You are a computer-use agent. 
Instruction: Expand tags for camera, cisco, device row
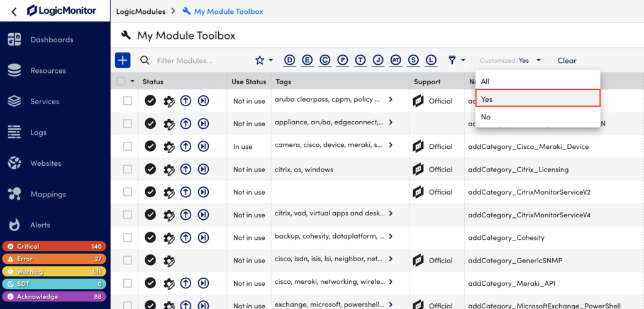[391, 145]
